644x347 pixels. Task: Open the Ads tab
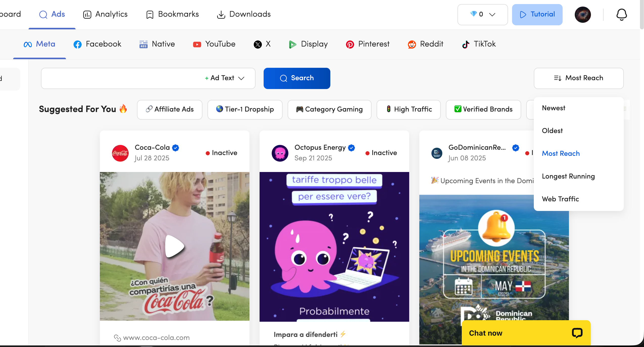(x=52, y=14)
